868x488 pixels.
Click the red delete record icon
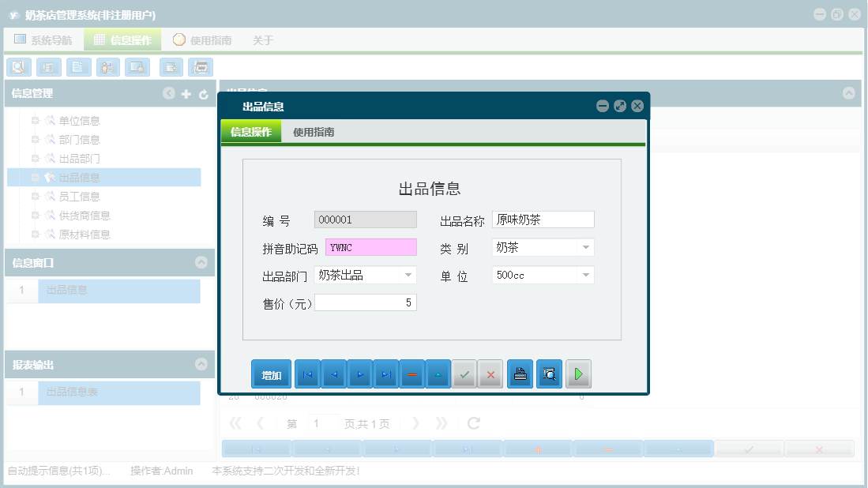click(412, 374)
